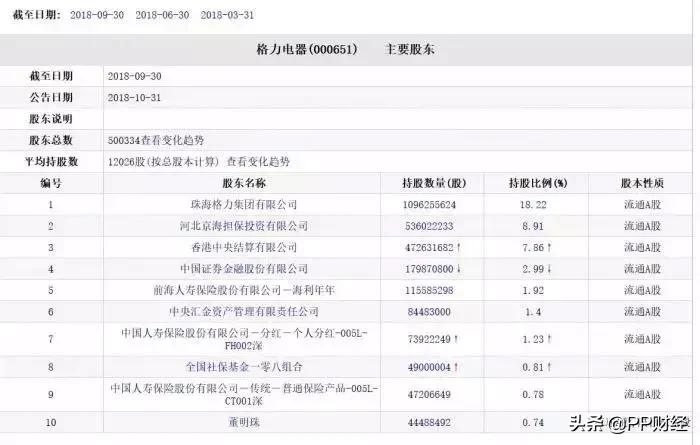Select the 持股比例(%) column header

point(538,183)
